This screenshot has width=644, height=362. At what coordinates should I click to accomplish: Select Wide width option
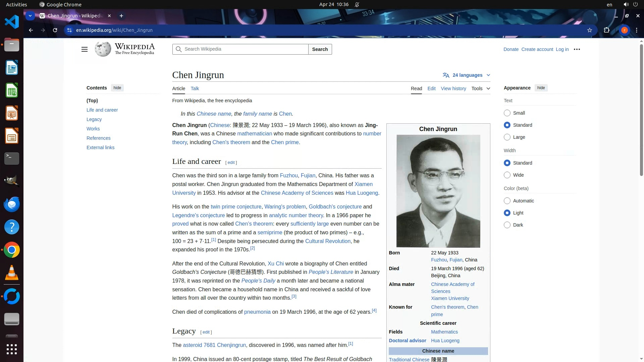[507, 175]
